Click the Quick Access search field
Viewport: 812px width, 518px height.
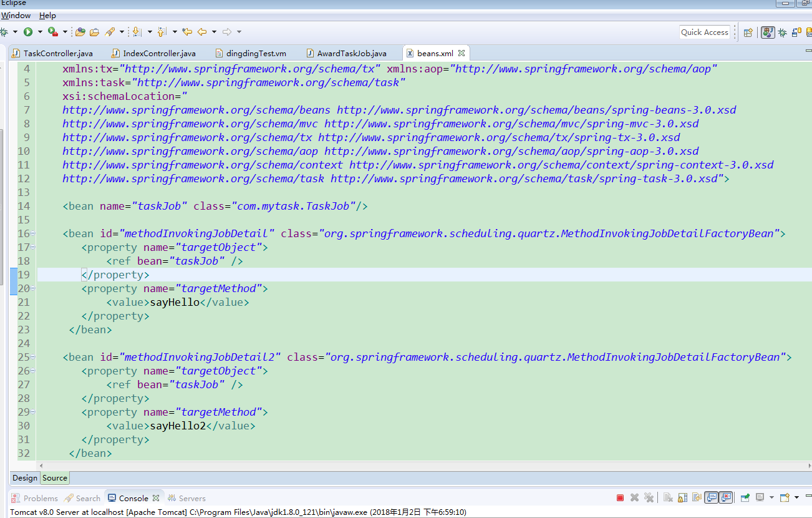704,32
